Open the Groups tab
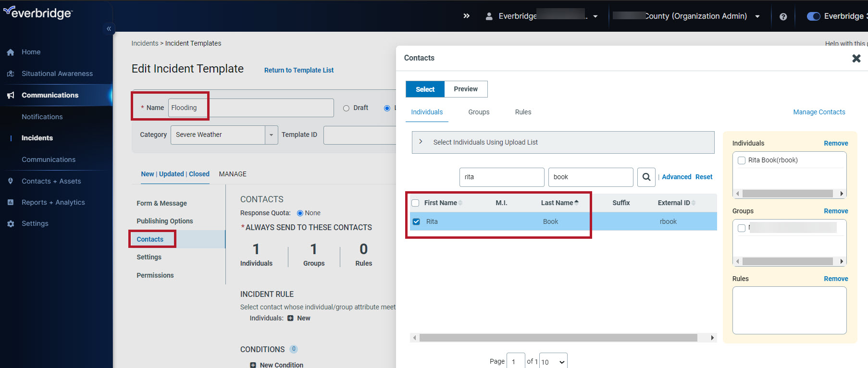Screen dimensions: 868x368 (479, 112)
